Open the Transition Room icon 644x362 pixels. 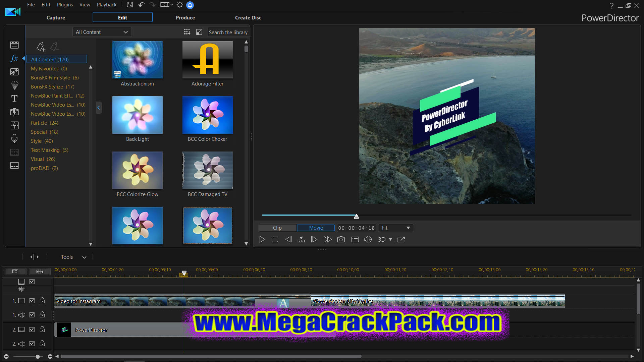[14, 112]
